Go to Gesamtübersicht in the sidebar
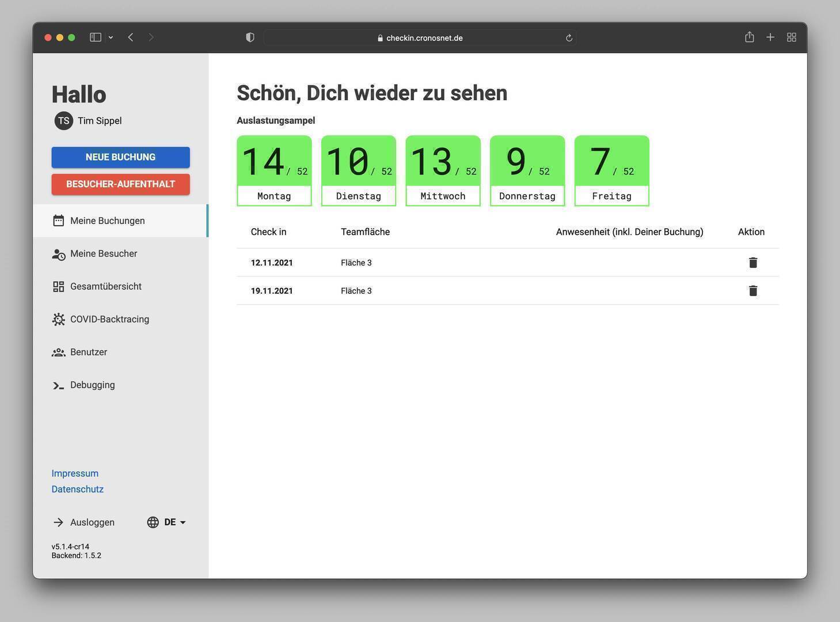 click(x=105, y=287)
